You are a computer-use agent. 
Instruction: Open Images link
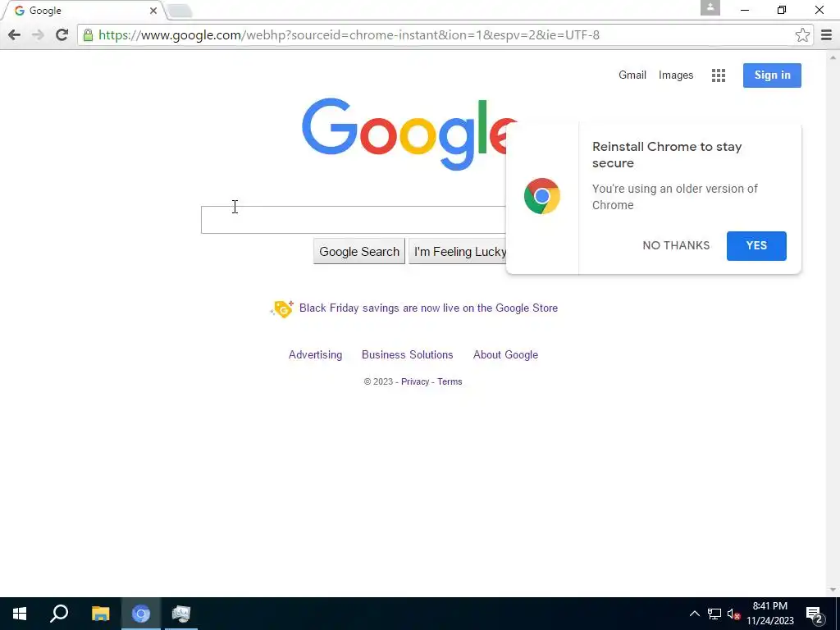pyautogui.click(x=676, y=75)
